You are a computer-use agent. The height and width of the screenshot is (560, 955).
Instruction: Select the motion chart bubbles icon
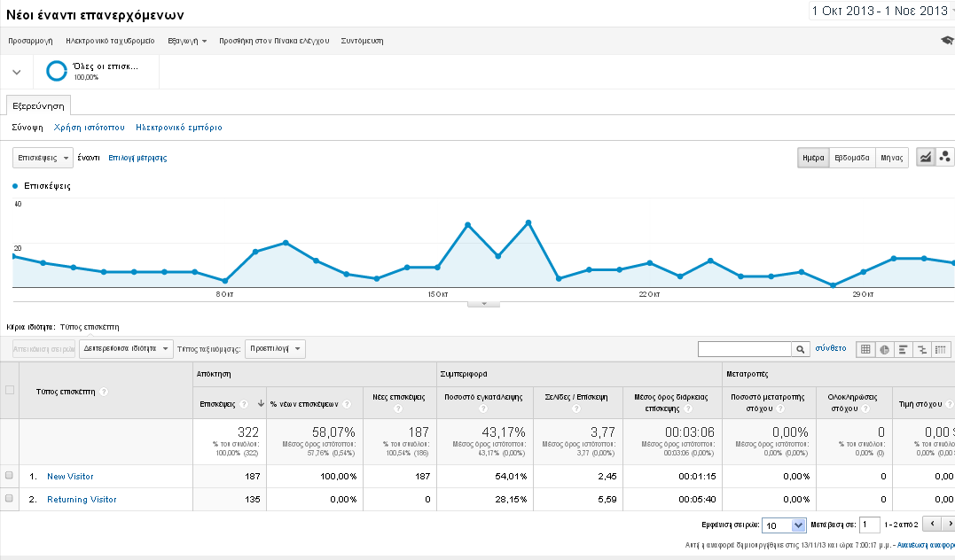(x=944, y=157)
